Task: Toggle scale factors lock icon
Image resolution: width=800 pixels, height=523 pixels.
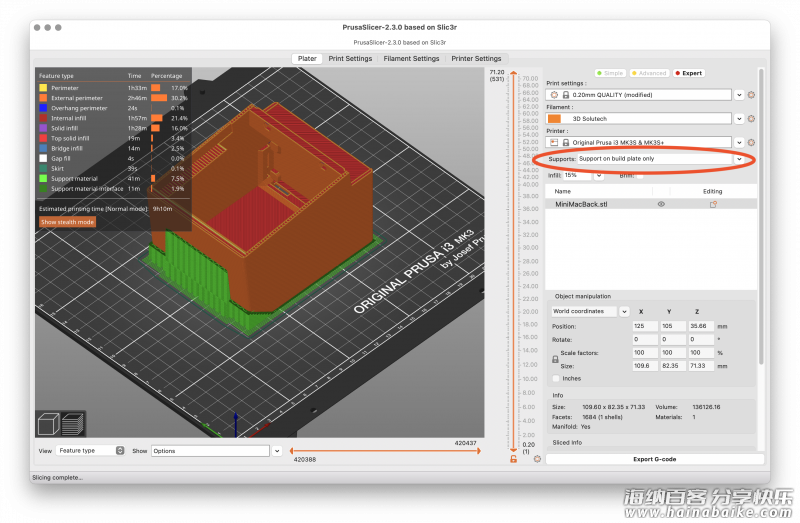Action: (x=555, y=359)
